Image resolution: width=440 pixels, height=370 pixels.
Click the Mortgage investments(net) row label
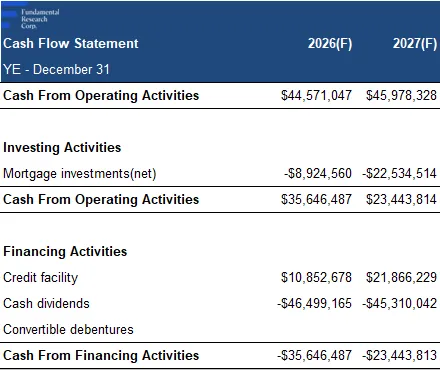click(80, 174)
